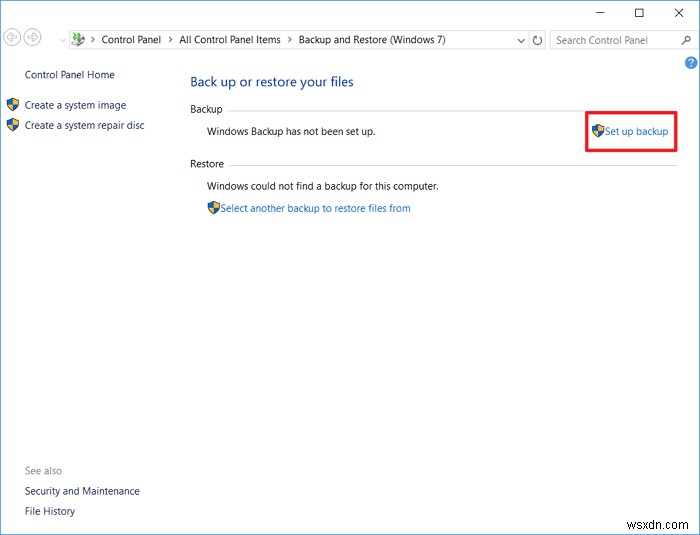Click shield icon beside Create a system image
The image size is (700, 535).
click(x=13, y=104)
